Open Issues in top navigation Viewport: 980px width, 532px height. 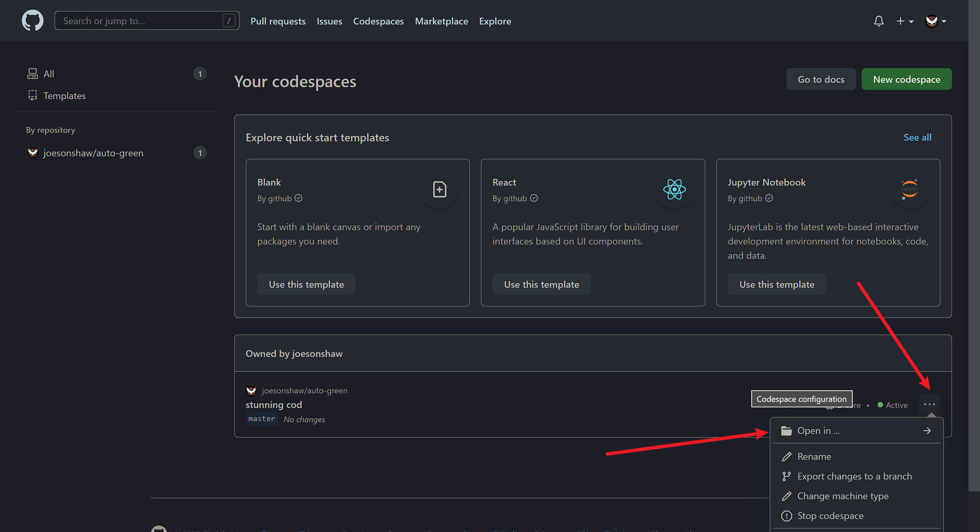(329, 21)
